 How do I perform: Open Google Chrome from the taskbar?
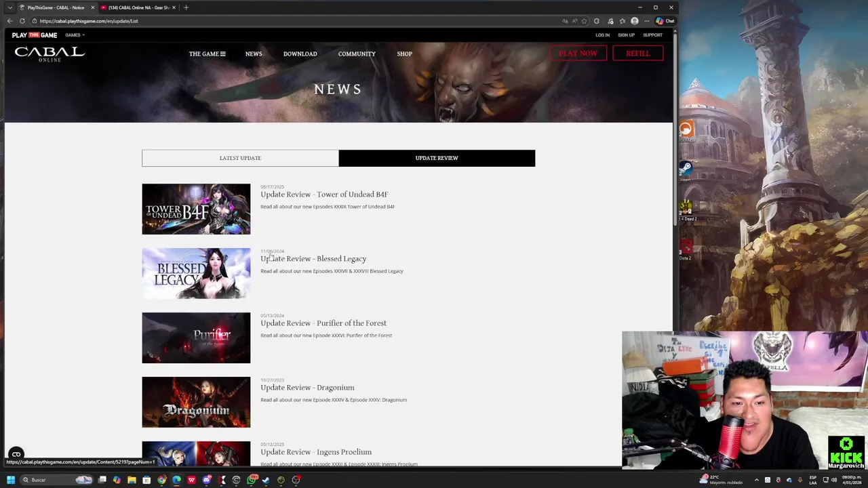(161, 480)
